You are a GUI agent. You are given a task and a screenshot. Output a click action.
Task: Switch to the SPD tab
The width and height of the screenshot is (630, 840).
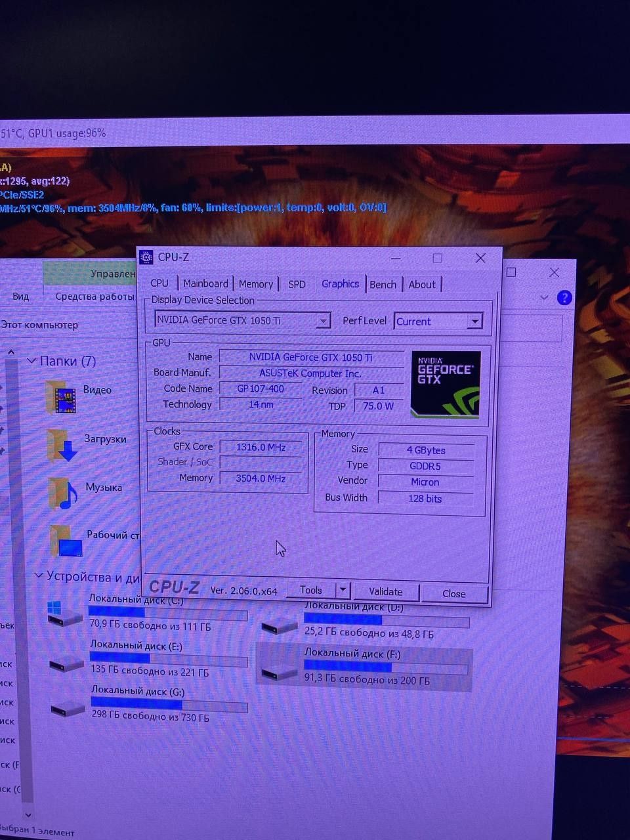[297, 284]
